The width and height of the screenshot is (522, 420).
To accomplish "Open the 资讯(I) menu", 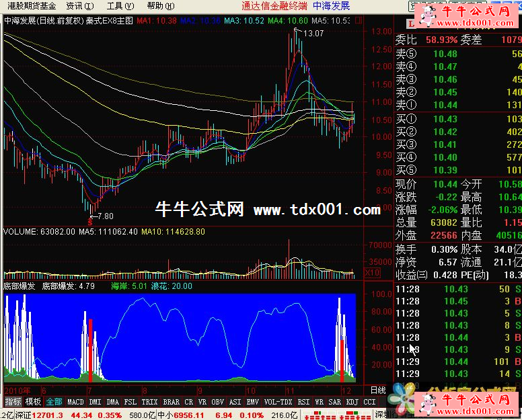I will click(80, 5).
